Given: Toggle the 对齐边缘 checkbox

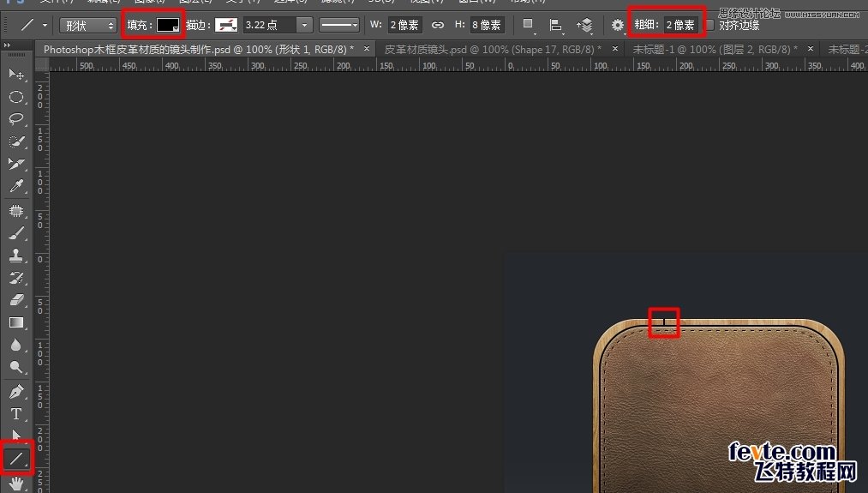Looking at the screenshot, I should tap(709, 25).
